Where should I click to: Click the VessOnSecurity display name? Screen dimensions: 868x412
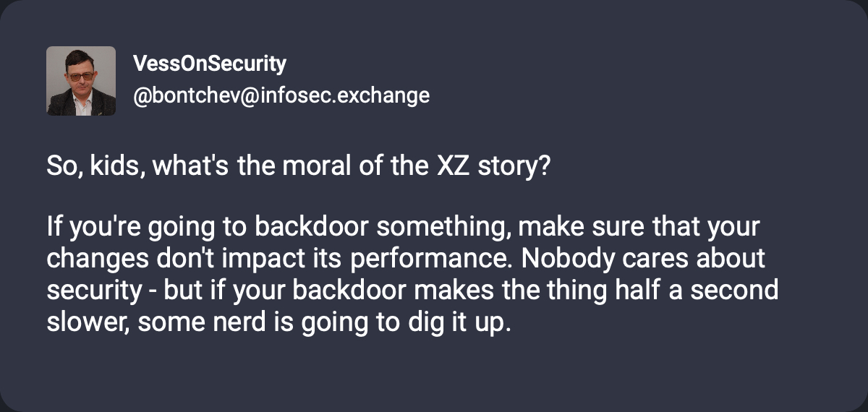click(x=210, y=64)
